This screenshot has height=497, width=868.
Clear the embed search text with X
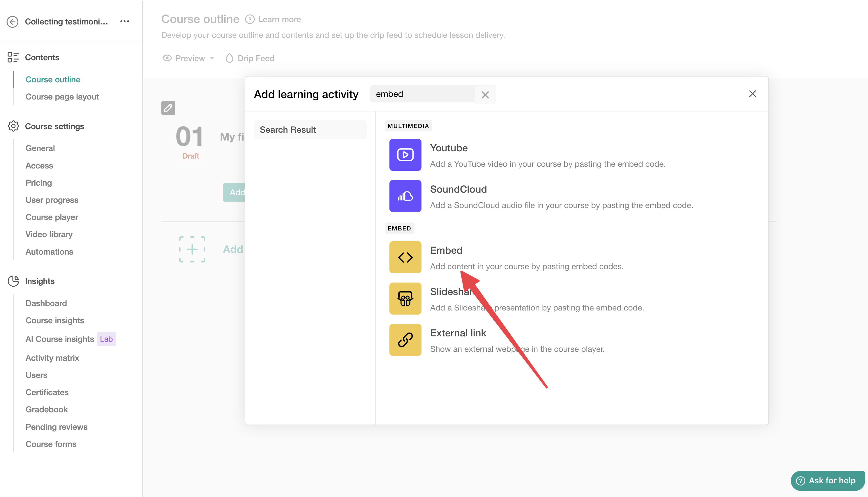485,95
